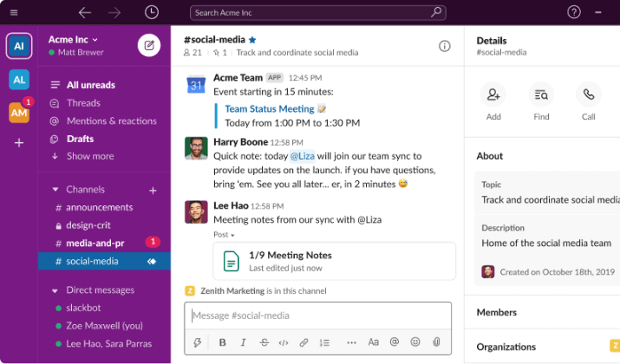Open history clock icon

(x=152, y=12)
